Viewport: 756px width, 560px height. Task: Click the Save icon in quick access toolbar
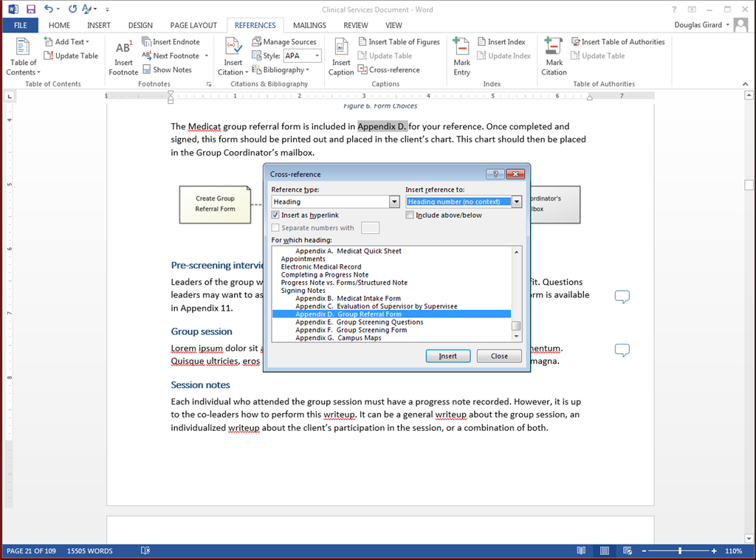click(31, 9)
